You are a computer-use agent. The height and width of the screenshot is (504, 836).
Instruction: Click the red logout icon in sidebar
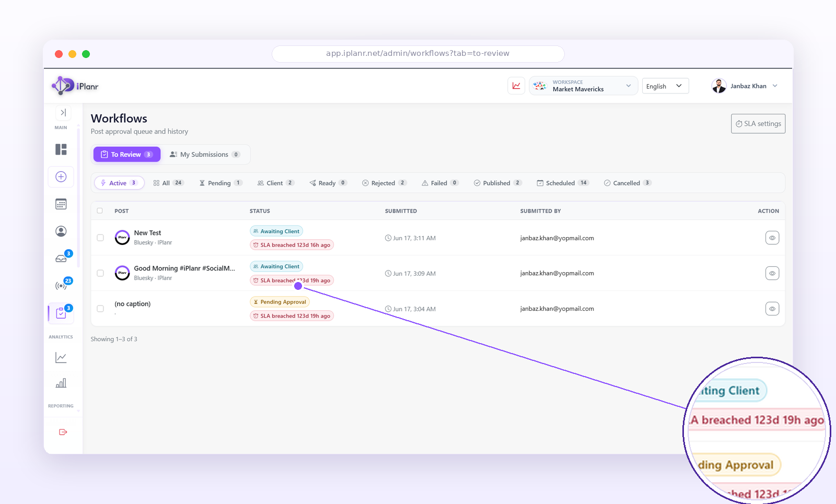(63, 432)
